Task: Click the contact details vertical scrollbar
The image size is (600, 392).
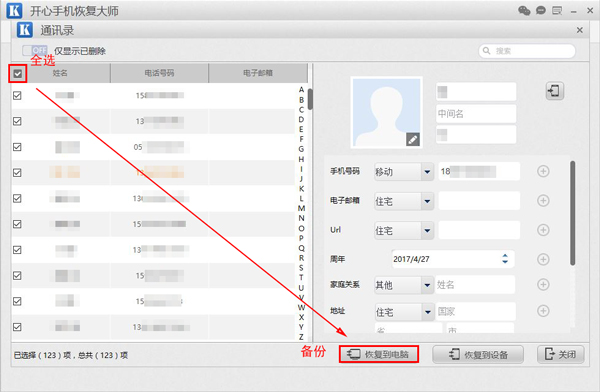Action: tap(572, 213)
